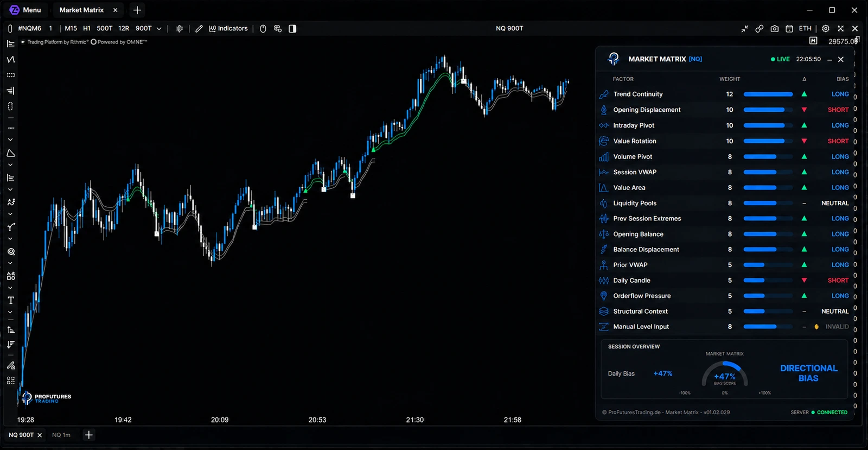Screen dimensions: 868x450
Task: Click the Session VWAP factor row
Action: (724, 172)
